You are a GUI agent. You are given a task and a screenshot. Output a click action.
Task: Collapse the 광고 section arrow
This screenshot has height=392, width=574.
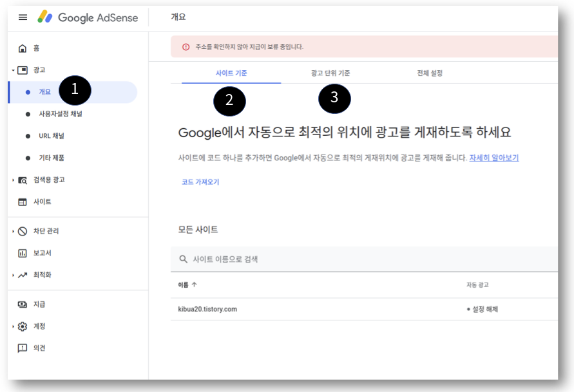tap(13, 70)
